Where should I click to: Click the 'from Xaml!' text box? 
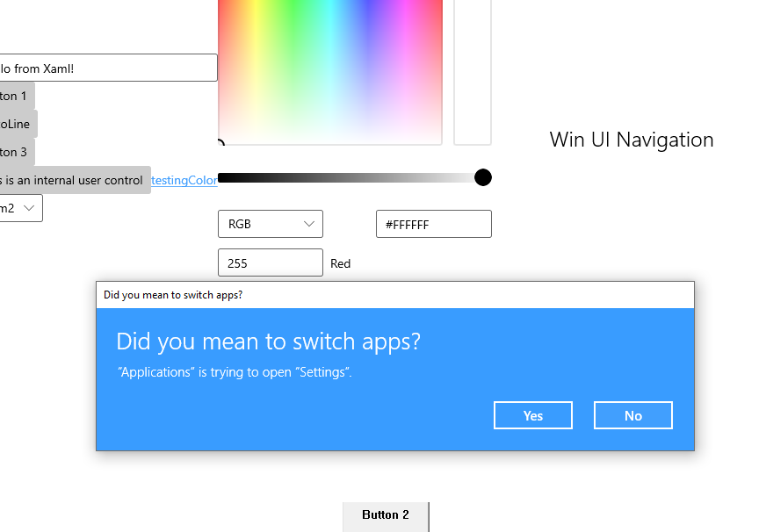[108, 68]
